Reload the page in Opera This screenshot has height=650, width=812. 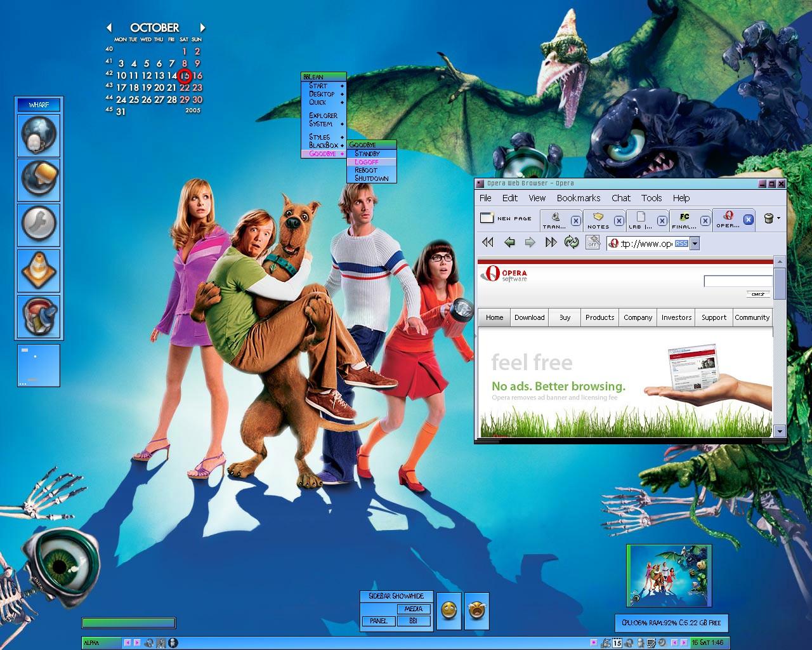click(572, 242)
